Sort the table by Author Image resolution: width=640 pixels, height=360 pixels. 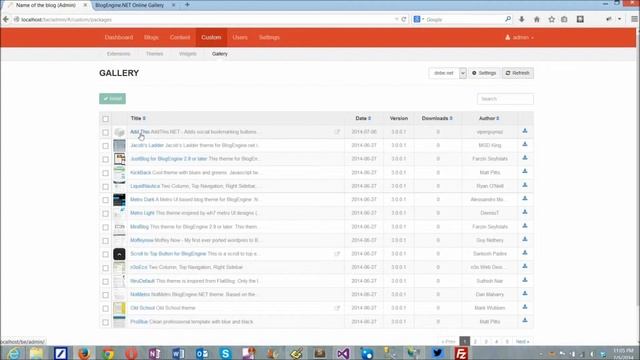click(489, 118)
